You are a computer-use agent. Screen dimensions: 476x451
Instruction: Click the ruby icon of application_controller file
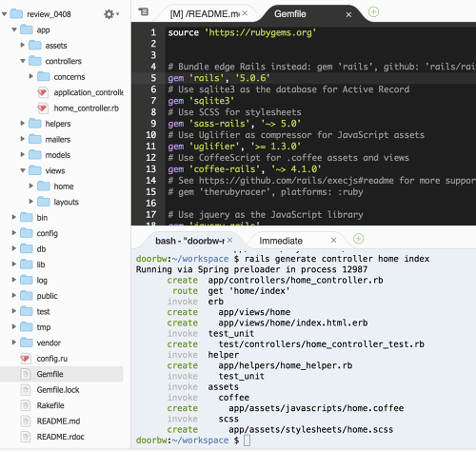43,92
